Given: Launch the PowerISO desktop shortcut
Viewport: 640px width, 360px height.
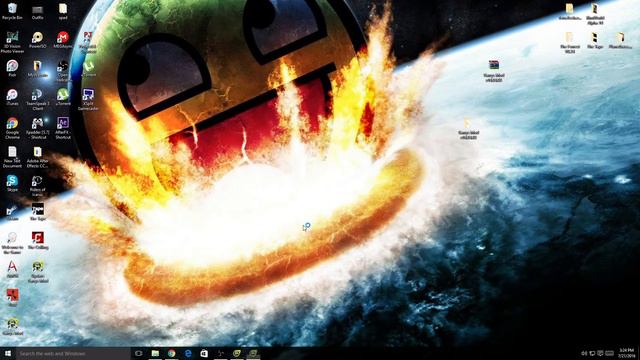Looking at the screenshot, I should [x=37, y=40].
